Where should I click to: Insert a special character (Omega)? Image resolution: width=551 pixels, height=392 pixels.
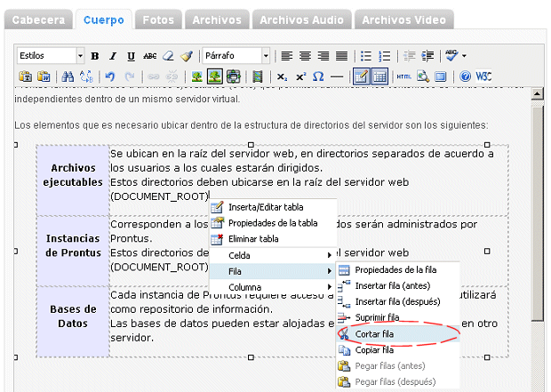(x=318, y=76)
